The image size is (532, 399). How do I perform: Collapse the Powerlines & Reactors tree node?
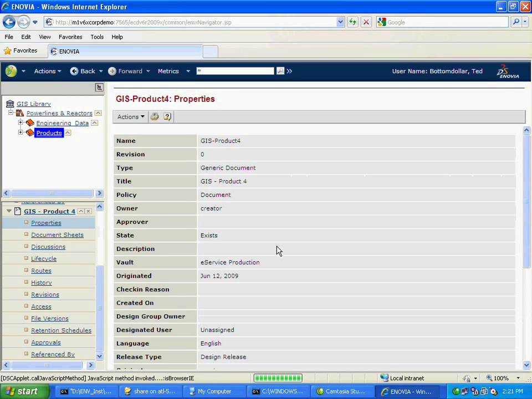[11, 112]
